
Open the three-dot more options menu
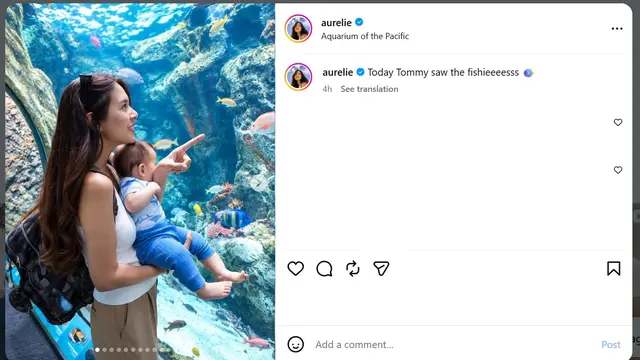[x=617, y=29]
